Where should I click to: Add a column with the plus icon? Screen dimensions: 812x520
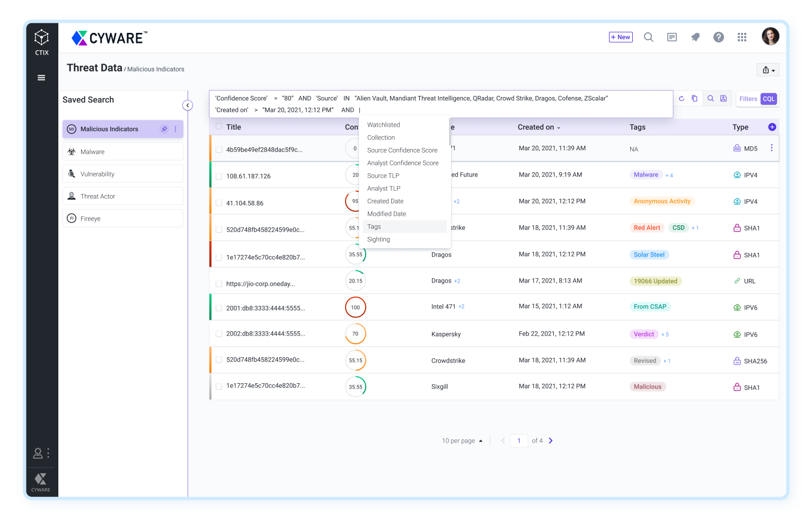pos(772,127)
